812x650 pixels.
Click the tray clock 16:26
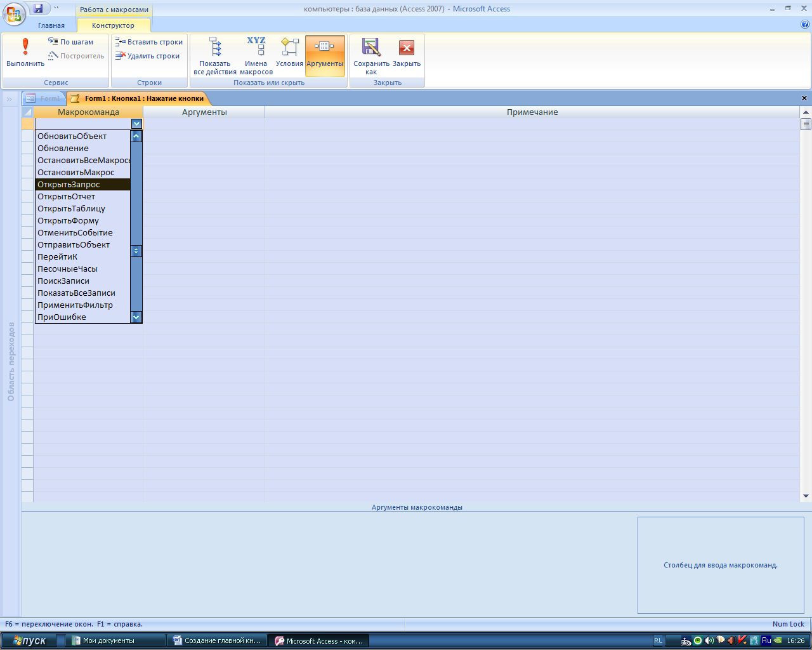[x=796, y=640]
